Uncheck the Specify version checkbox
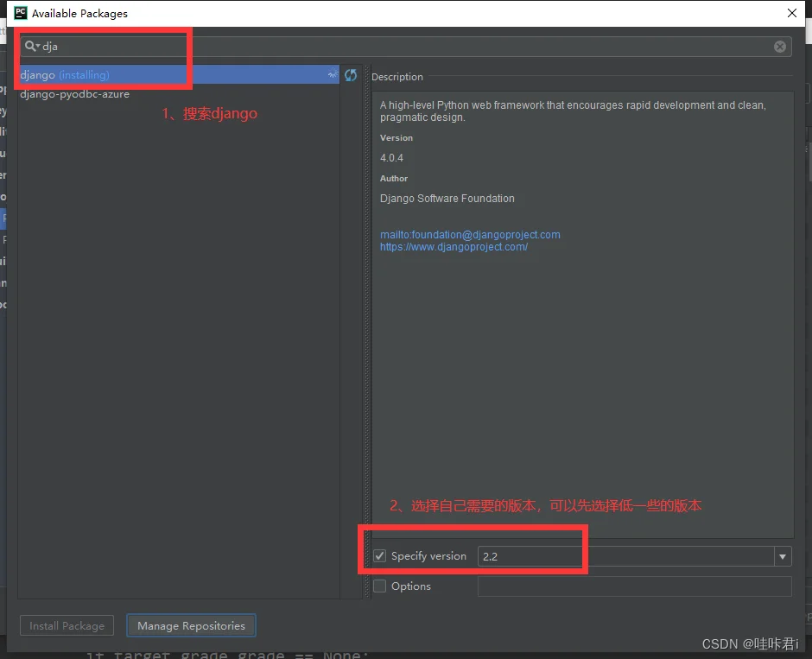 click(379, 556)
